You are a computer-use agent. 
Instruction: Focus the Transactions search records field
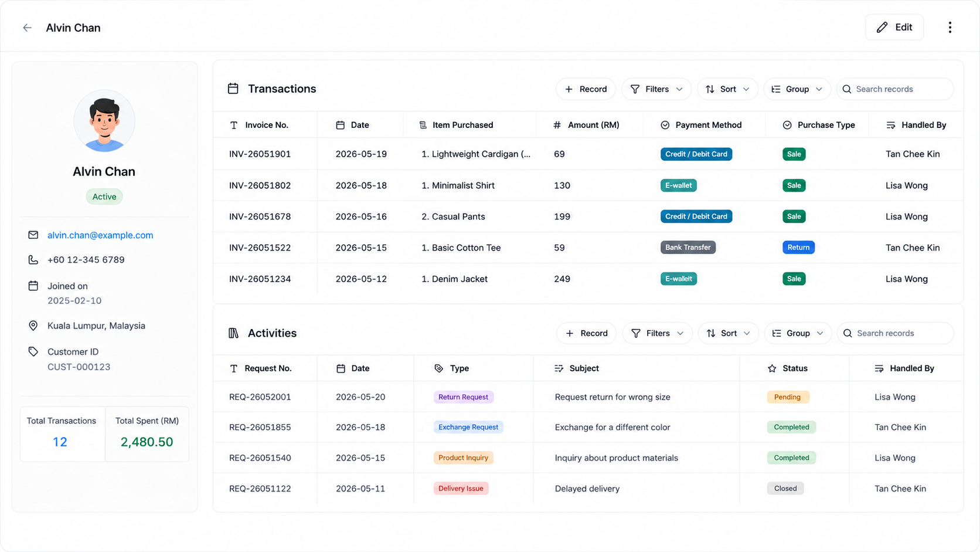tap(895, 89)
